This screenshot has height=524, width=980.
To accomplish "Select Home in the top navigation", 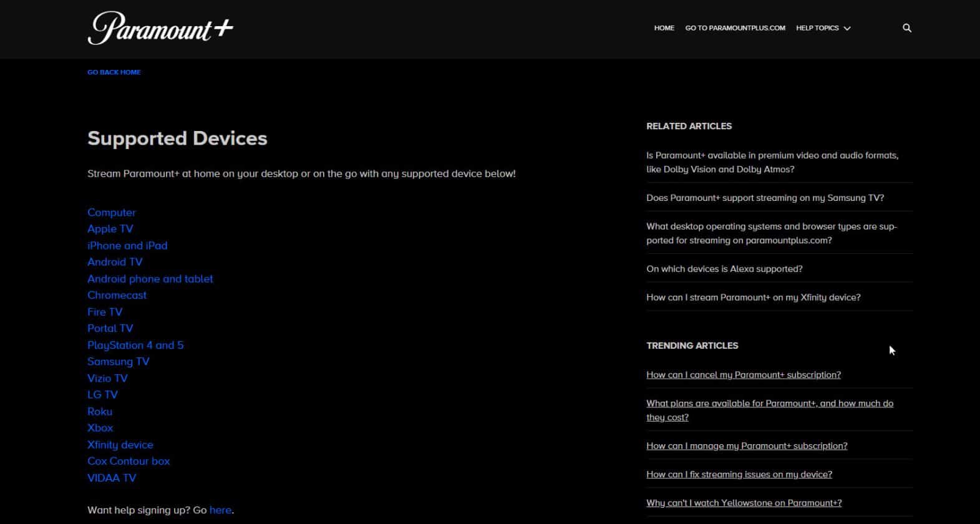I will point(664,28).
